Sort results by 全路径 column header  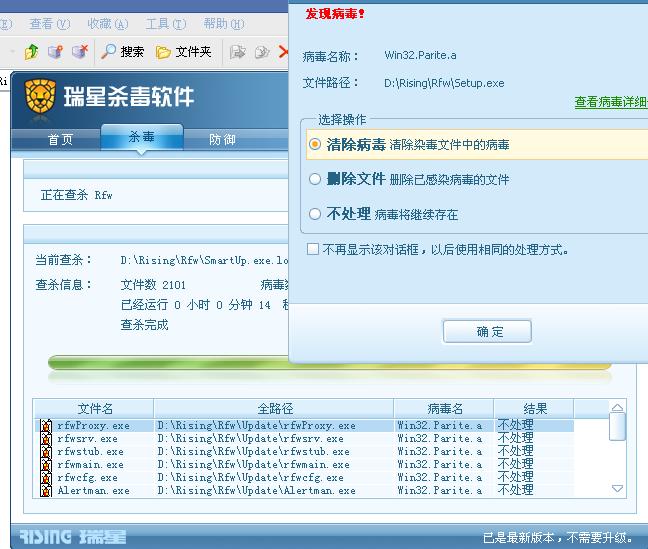pyautogui.click(x=274, y=409)
